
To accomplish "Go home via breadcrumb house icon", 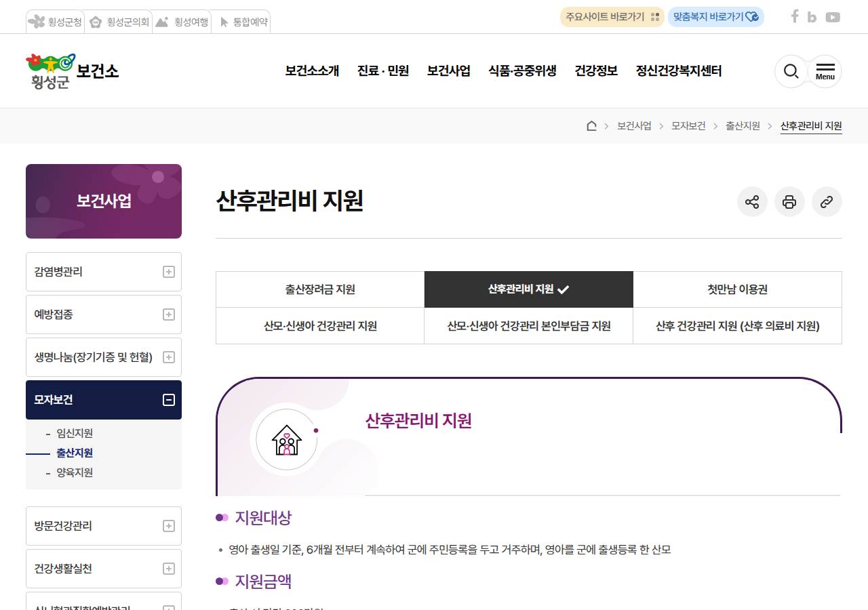I will (x=591, y=125).
